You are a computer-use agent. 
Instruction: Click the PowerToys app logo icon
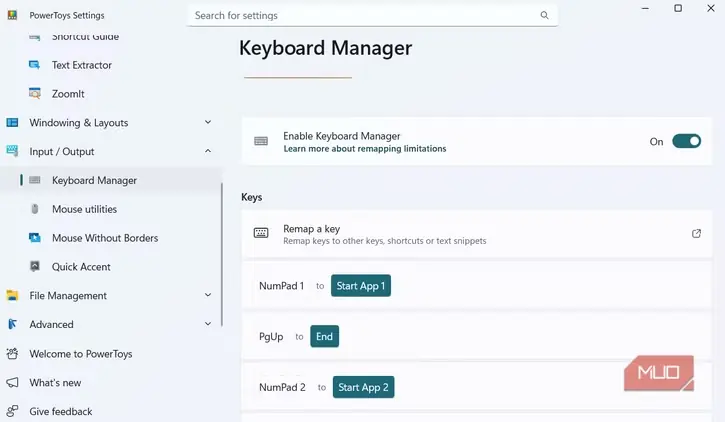click(x=12, y=15)
